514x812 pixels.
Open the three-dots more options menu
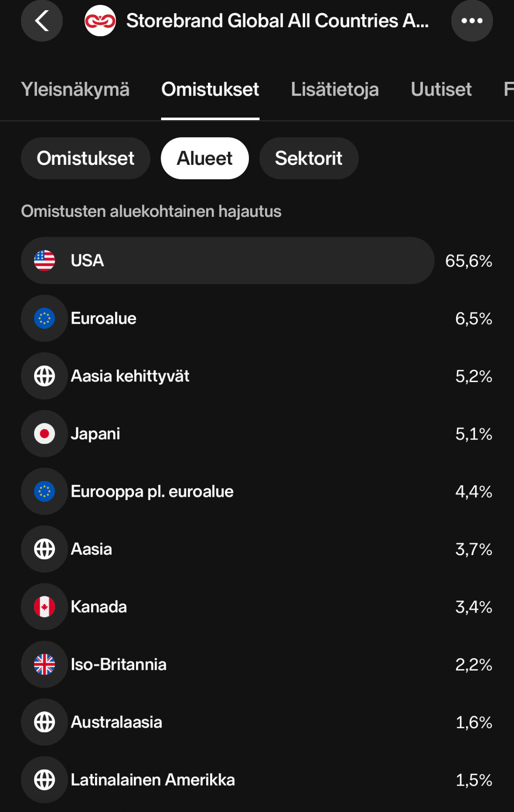click(472, 21)
